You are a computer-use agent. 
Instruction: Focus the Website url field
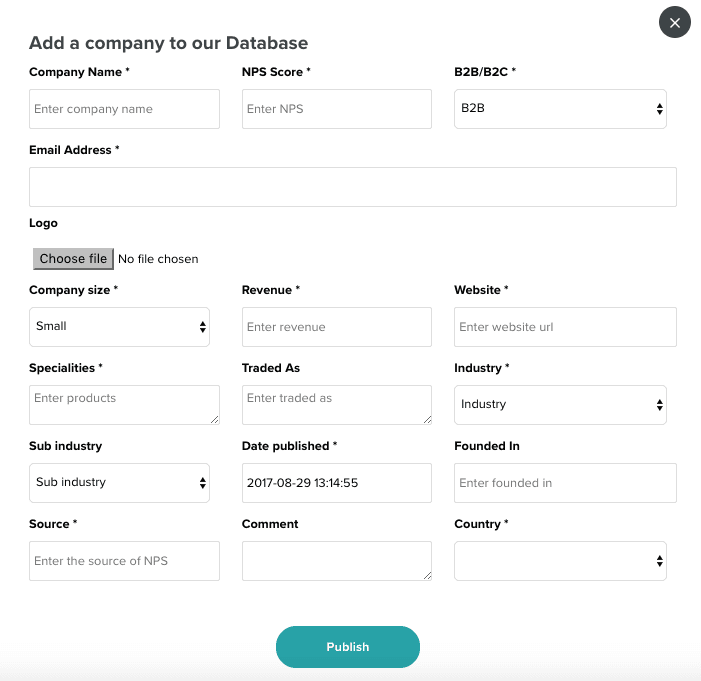565,327
